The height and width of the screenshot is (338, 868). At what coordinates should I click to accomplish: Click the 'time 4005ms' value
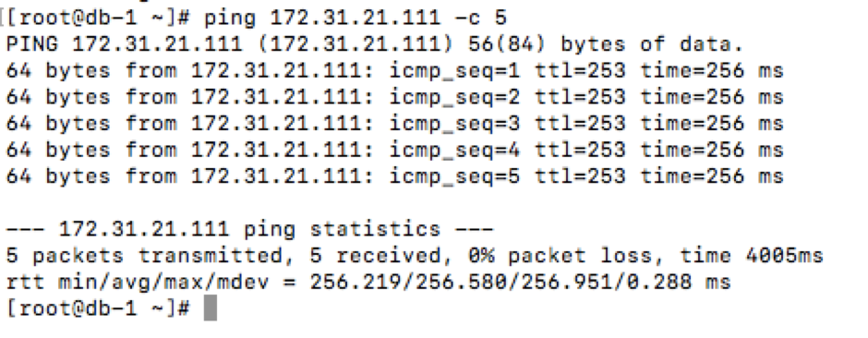click(x=752, y=256)
